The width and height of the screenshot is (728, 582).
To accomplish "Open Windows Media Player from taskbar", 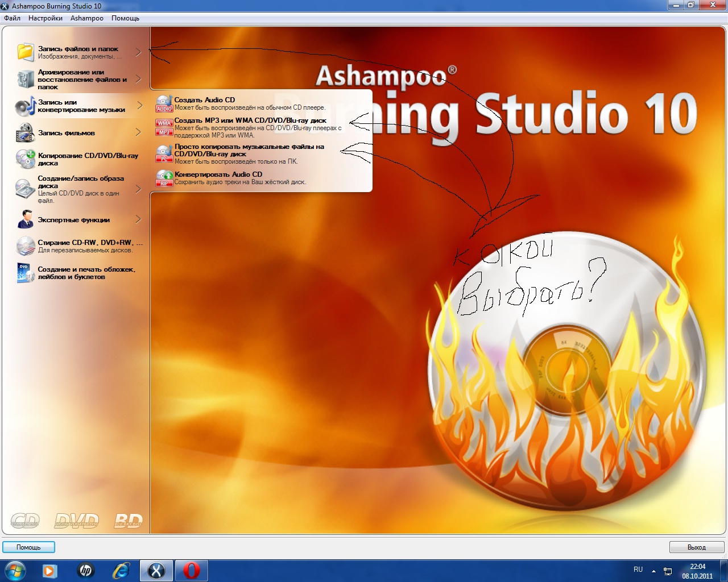I will (x=50, y=571).
